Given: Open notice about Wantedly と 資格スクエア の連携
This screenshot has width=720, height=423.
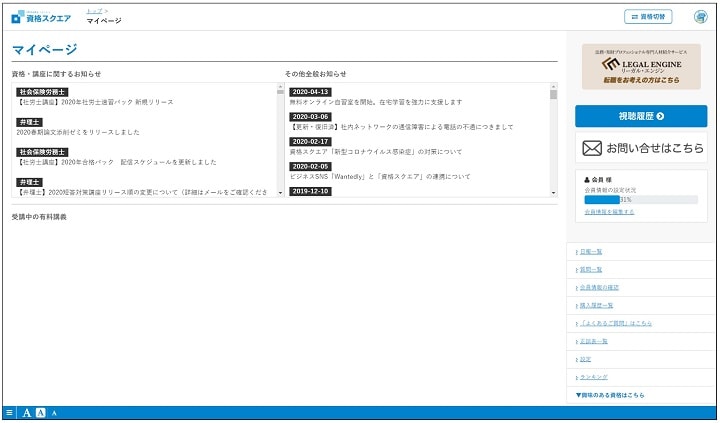Looking at the screenshot, I should [380, 176].
